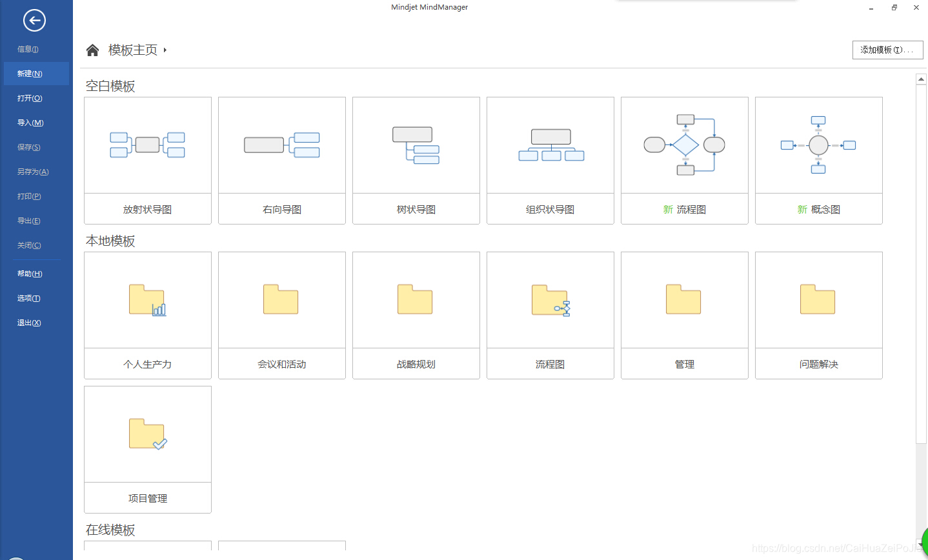Open the 管理 folder icon
The image size is (928, 560).
683,299
